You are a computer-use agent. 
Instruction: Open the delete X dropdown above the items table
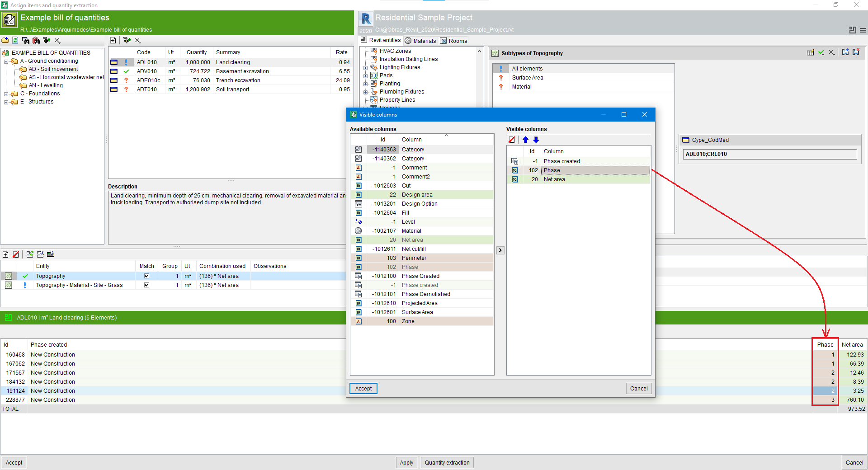point(138,41)
